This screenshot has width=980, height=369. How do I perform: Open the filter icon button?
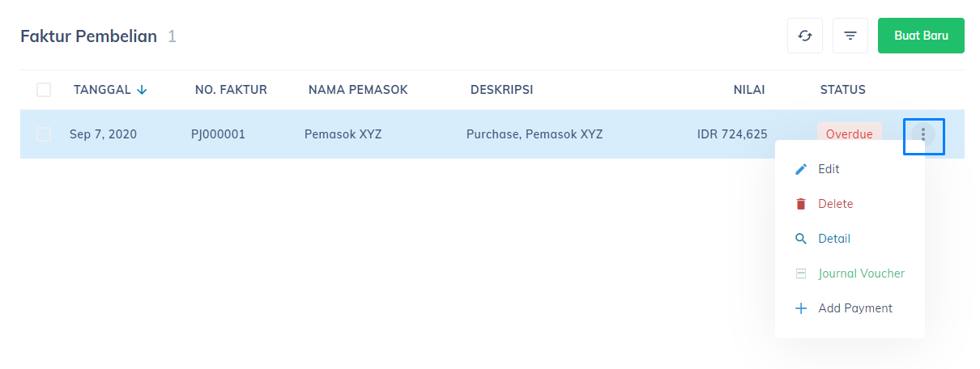pos(850,36)
